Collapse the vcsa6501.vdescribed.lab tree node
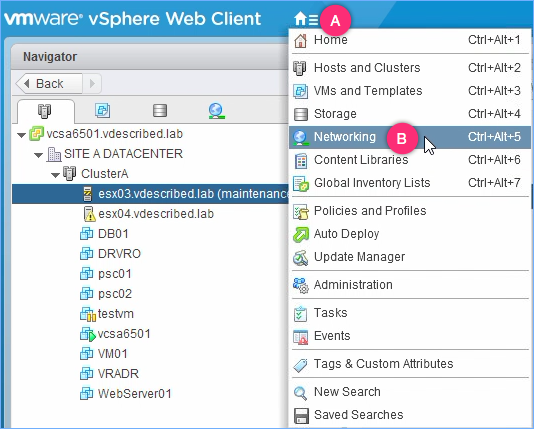The height and width of the screenshot is (429, 534). tap(22, 135)
